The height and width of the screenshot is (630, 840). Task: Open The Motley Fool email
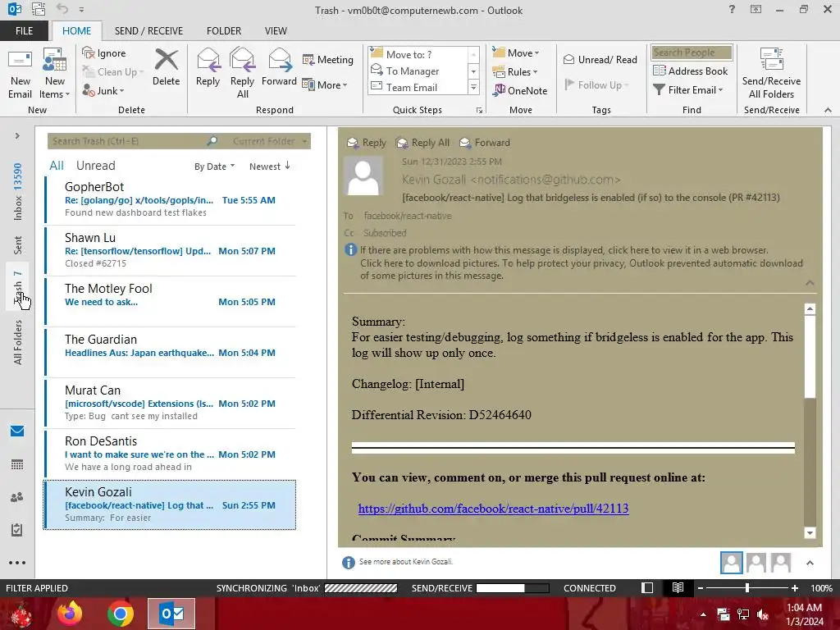(x=171, y=301)
